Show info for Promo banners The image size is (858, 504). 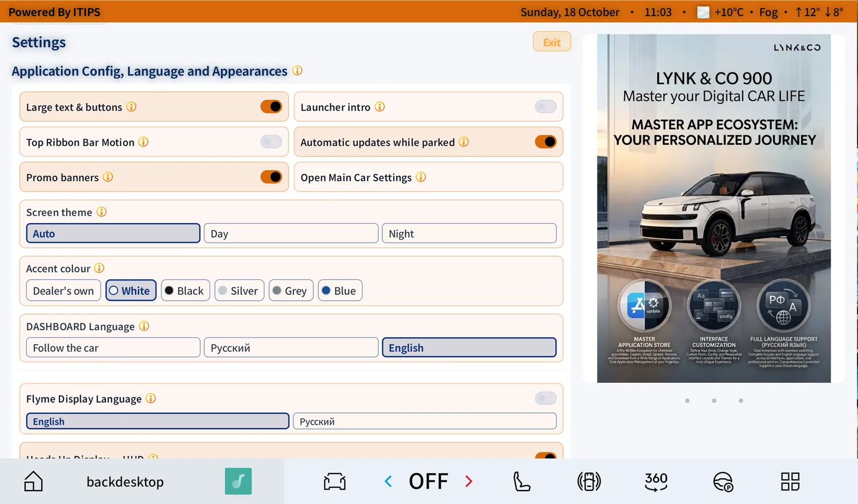[108, 177]
